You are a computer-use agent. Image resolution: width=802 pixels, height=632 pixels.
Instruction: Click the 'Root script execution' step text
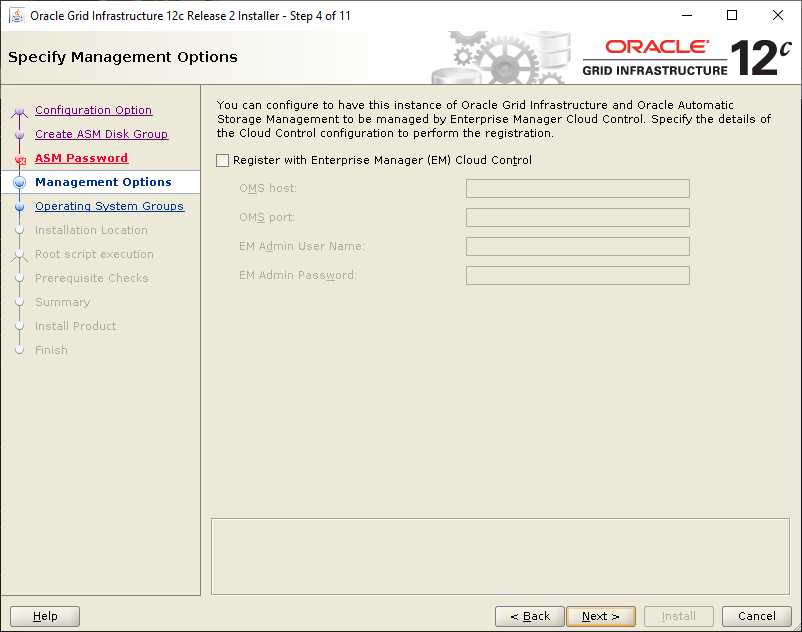tap(94, 254)
